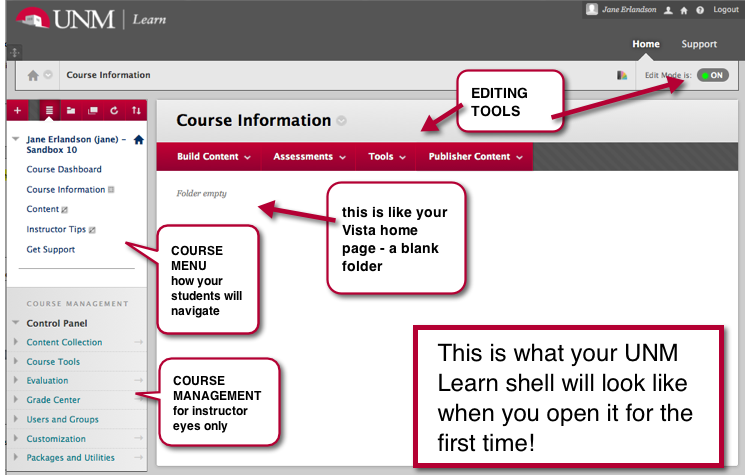Switch to the Support tab

pyautogui.click(x=699, y=44)
